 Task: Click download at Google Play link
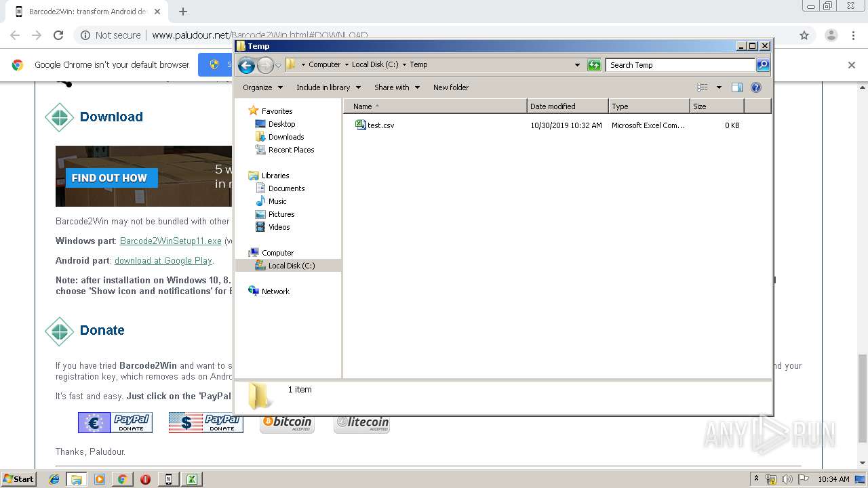[x=163, y=260]
